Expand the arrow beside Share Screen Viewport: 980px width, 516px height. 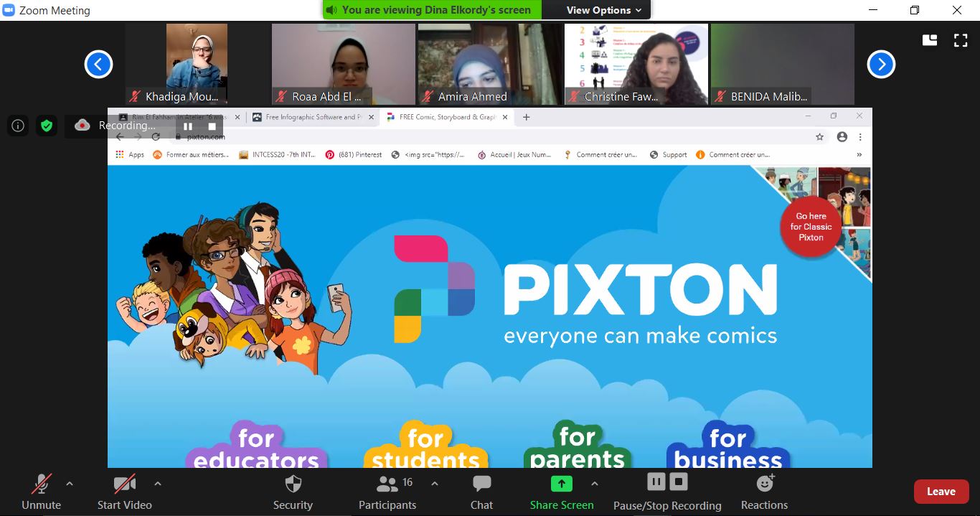pos(594,484)
